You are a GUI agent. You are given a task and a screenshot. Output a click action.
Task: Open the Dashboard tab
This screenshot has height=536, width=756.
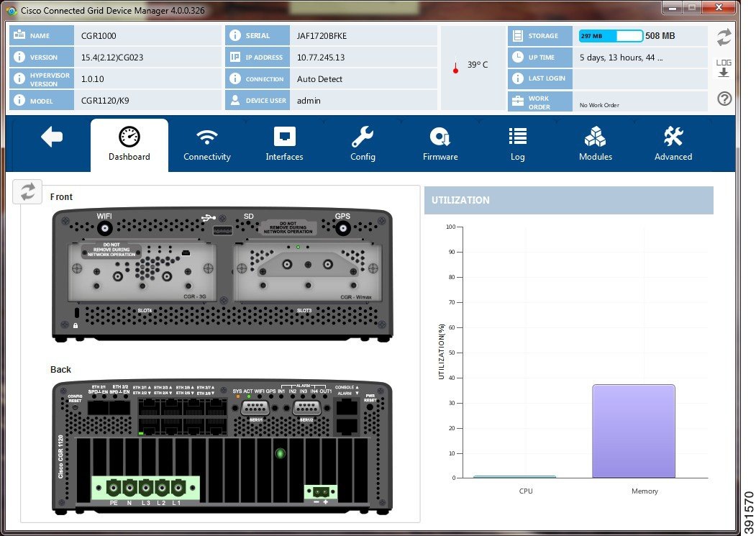click(x=129, y=145)
